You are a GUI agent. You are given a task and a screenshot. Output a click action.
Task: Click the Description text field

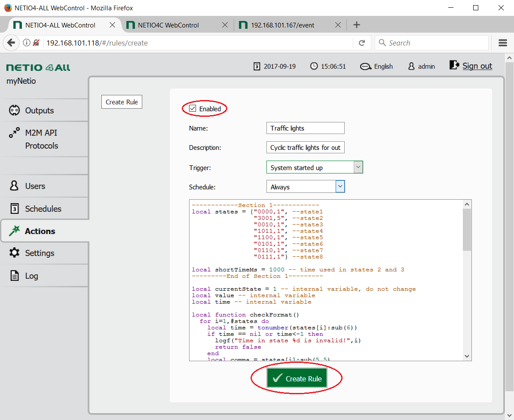tap(305, 147)
